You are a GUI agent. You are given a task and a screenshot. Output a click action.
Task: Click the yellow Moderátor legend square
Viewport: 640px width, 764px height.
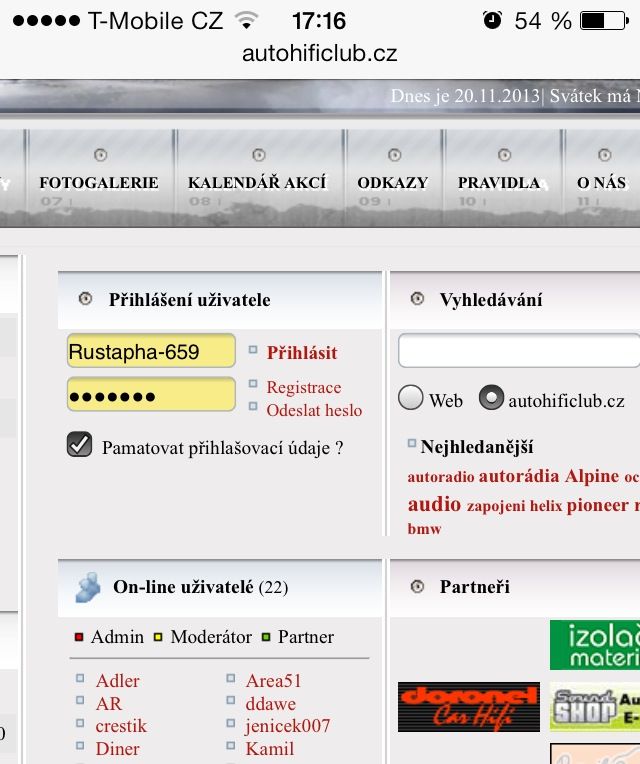pyautogui.click(x=158, y=637)
